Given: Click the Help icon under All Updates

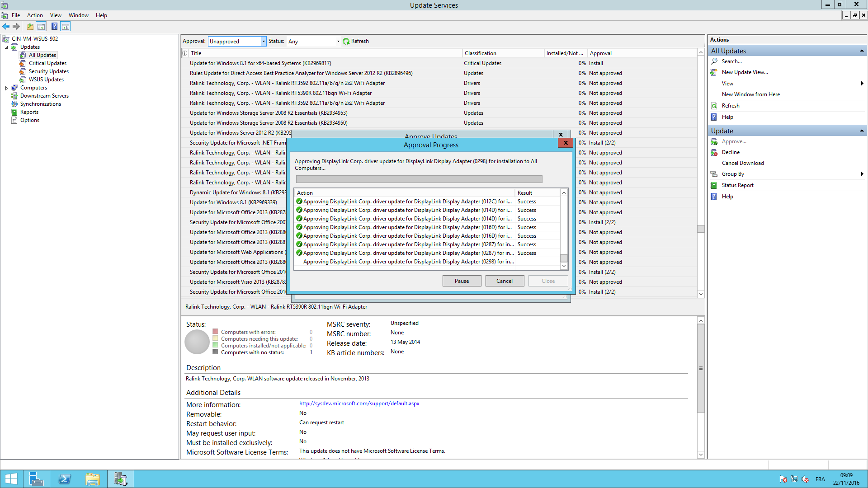Looking at the screenshot, I should point(714,117).
